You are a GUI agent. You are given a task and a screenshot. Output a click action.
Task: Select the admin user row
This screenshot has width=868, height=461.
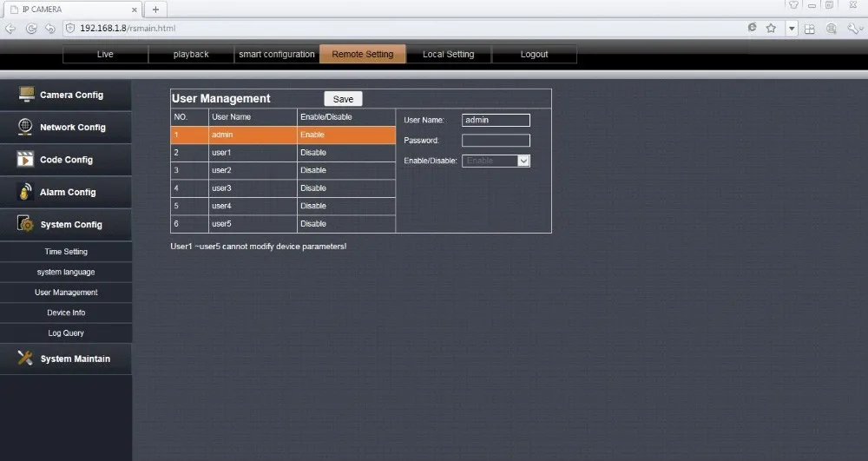283,135
